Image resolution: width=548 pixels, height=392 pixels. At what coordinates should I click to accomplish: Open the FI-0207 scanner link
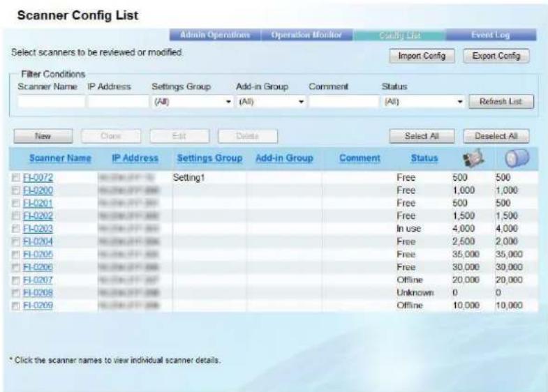38,280
